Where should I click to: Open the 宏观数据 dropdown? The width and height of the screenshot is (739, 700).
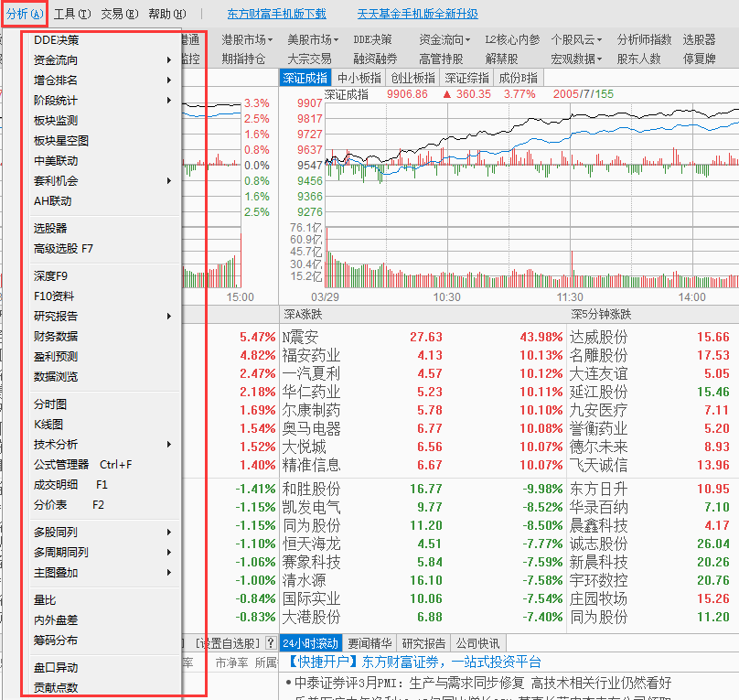pyautogui.click(x=576, y=59)
